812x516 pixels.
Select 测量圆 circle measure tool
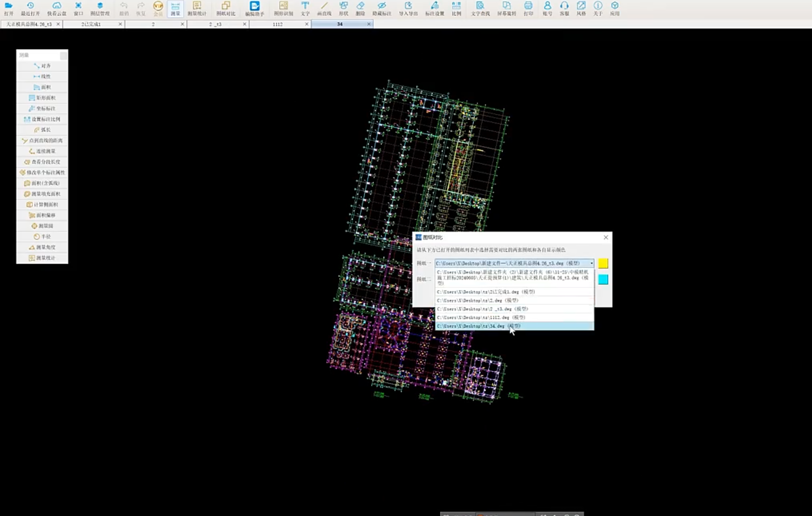(42, 226)
